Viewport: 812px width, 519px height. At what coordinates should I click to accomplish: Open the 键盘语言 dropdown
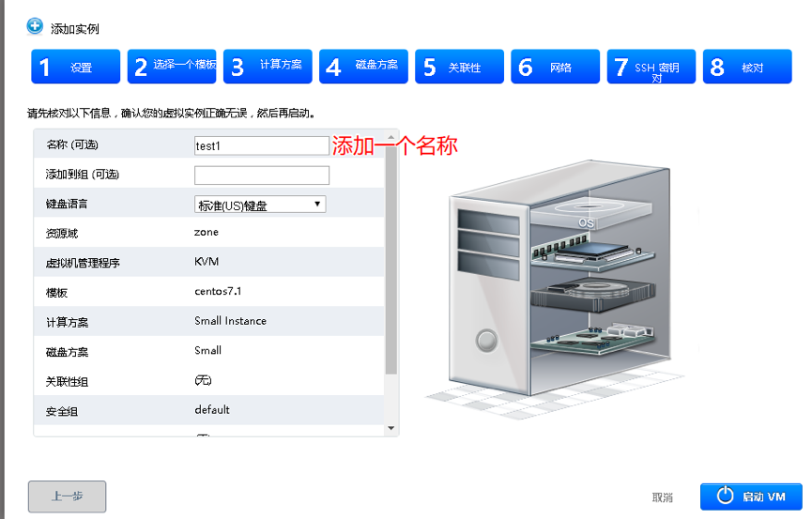[259, 205]
